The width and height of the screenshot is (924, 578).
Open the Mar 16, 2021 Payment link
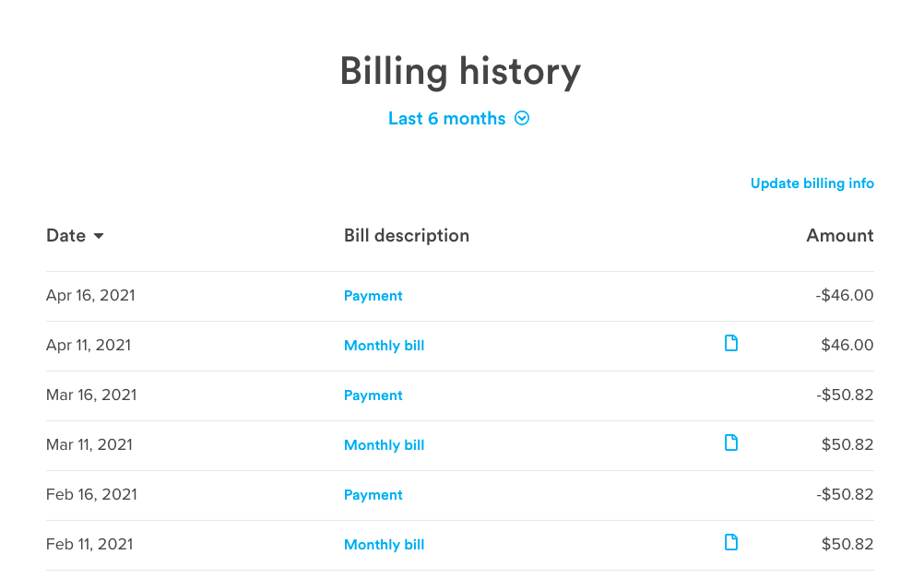point(373,395)
